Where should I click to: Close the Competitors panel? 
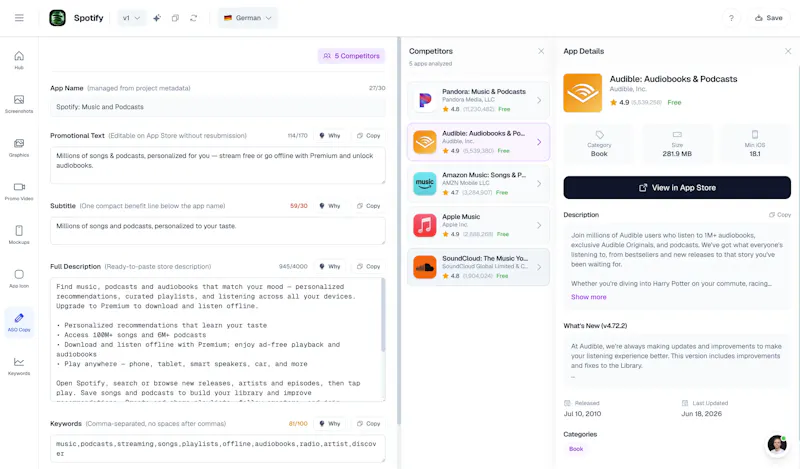tap(541, 51)
